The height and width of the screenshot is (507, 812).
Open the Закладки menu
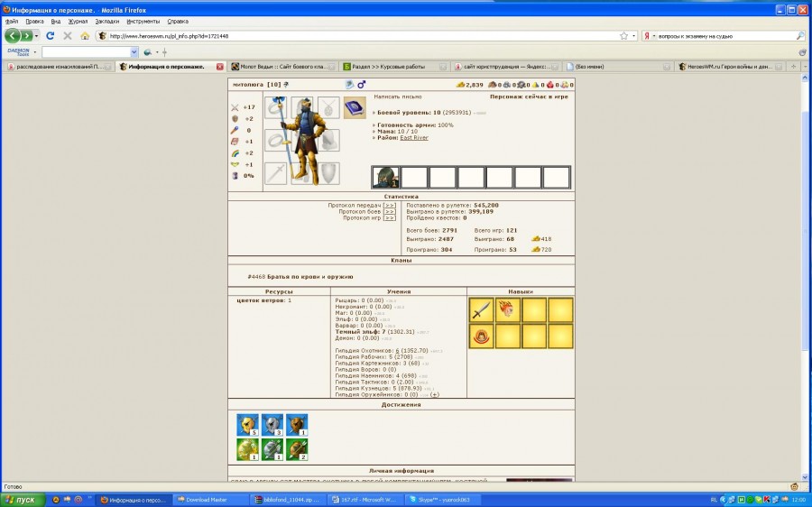click(107, 22)
